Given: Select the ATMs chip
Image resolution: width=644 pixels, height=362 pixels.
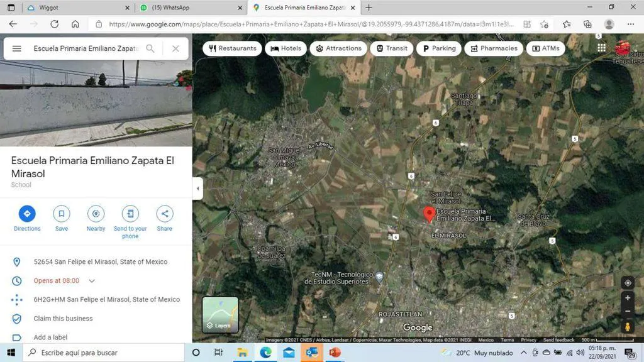Looking at the screenshot, I should 546,48.
